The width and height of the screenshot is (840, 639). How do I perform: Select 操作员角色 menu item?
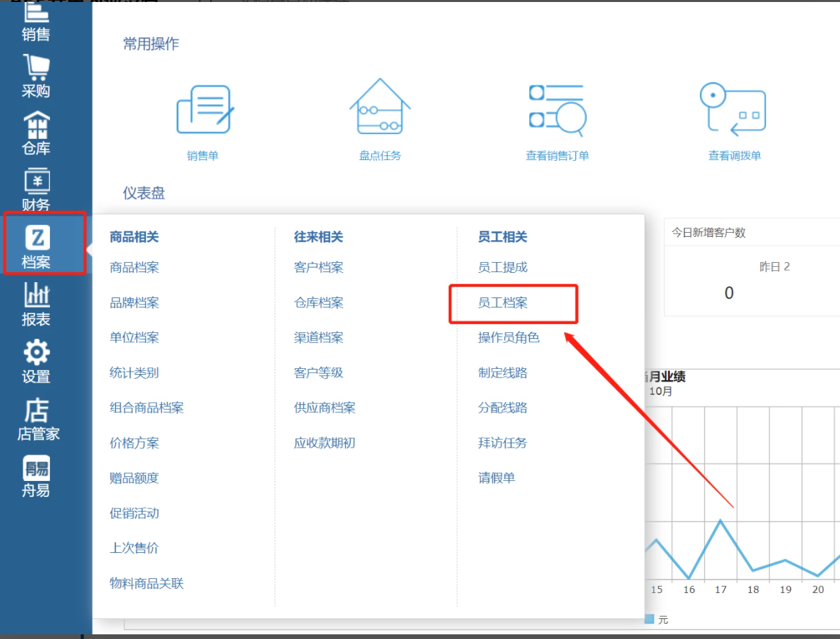pos(509,338)
